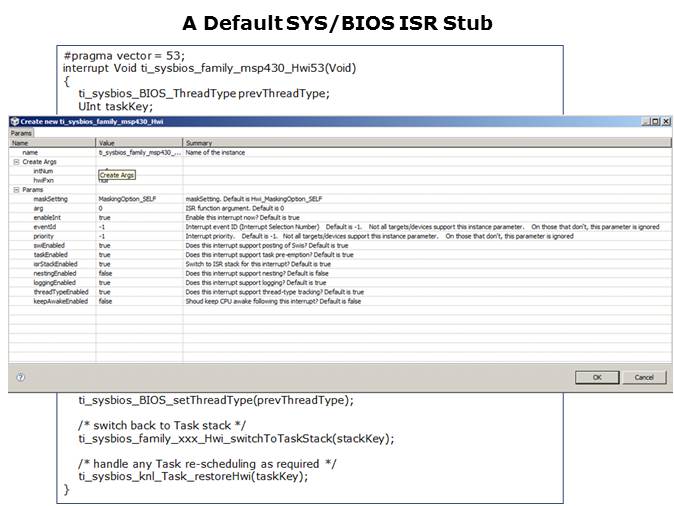Select the Params tab
Screen dimensions: 674x506
tap(22, 132)
